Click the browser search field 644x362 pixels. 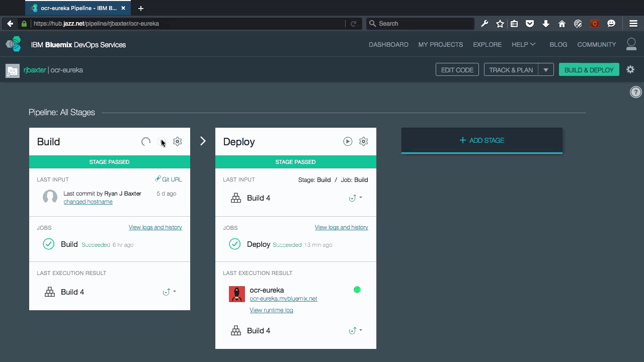pyautogui.click(x=420, y=23)
